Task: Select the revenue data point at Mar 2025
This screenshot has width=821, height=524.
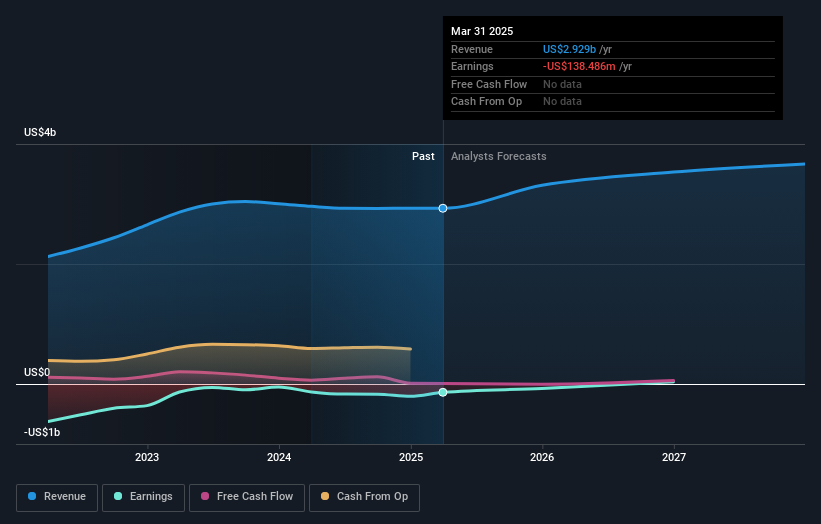Action: click(x=443, y=208)
